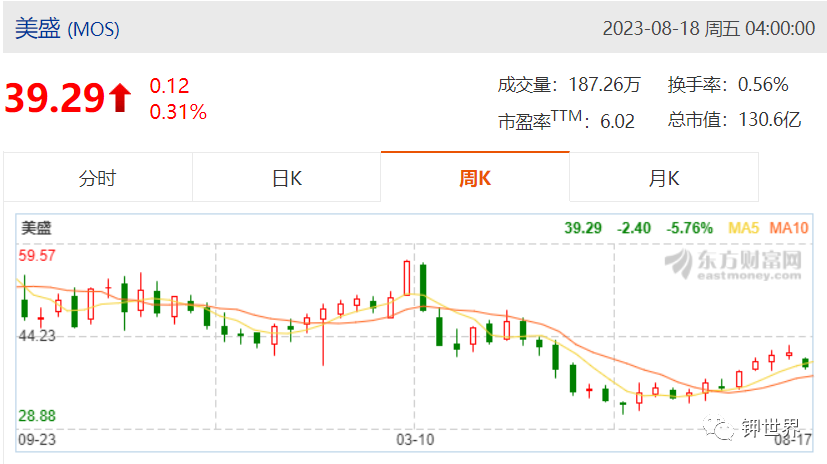The width and height of the screenshot is (827, 464).
Task: Toggle the MA10 legend label
Action: (x=788, y=228)
